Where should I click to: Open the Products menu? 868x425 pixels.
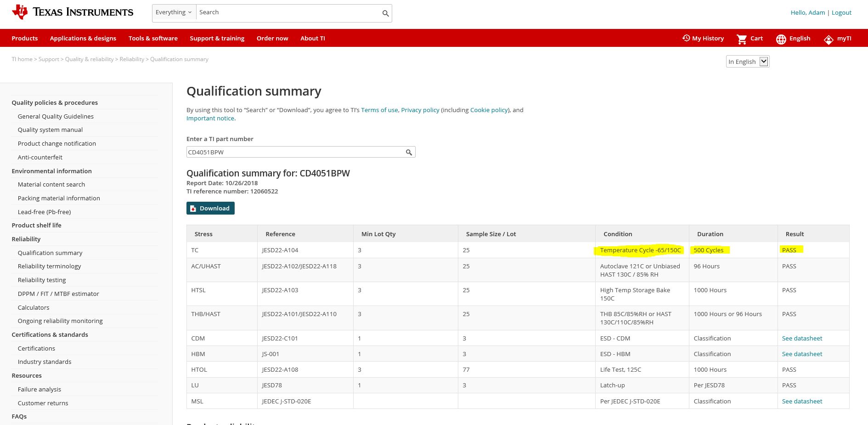25,38
